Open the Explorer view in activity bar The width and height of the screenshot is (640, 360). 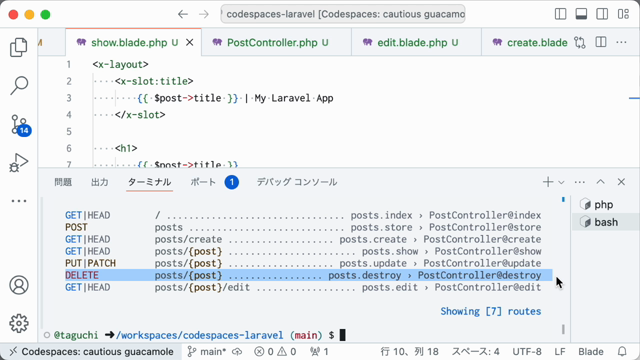(19, 47)
